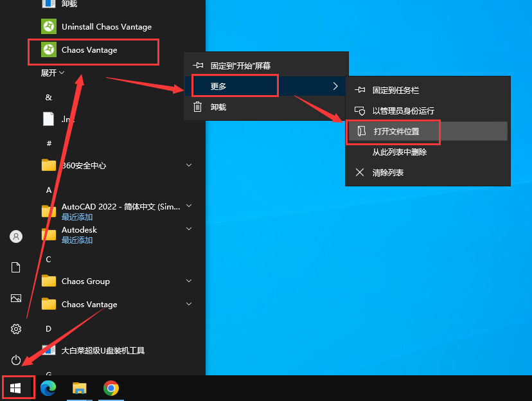Open Settings gear in Start sidebar

16,329
